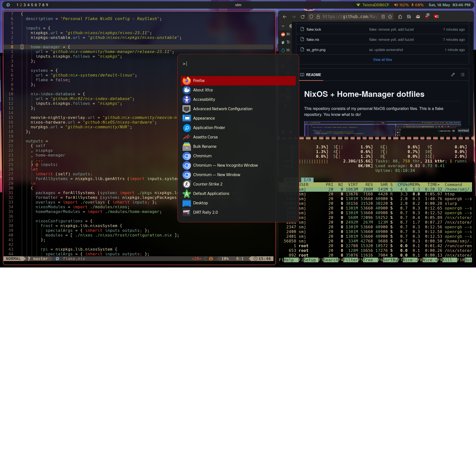
Task: Open the uBlock Origin extension icon
Action: click(x=427, y=16)
